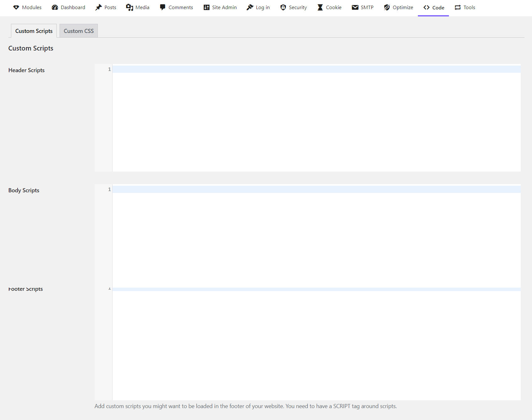Click the SMTP envelope icon
Screen dimensions: 532x420
click(x=355, y=8)
